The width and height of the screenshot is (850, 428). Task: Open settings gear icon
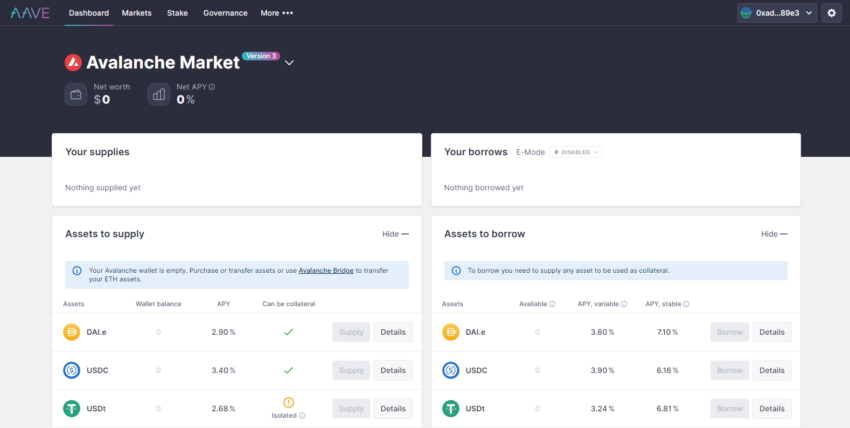[x=832, y=13]
